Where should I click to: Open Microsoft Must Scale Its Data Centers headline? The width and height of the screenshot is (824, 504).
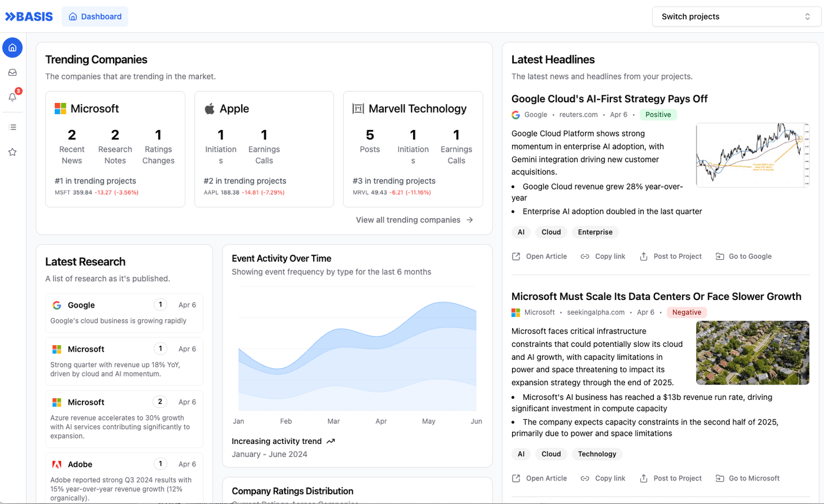coord(656,296)
